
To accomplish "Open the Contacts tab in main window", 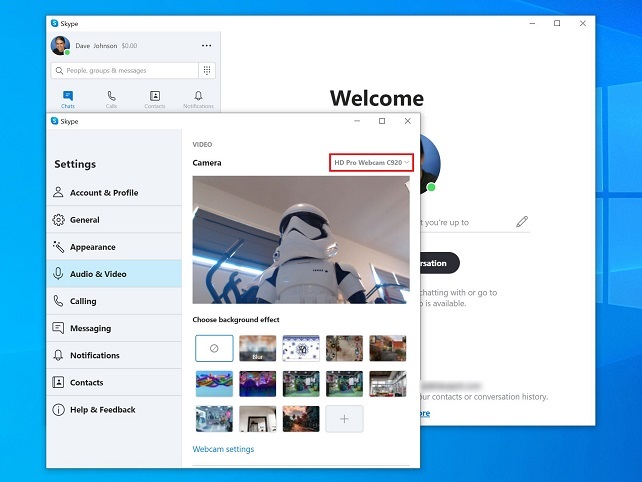I will point(155,100).
